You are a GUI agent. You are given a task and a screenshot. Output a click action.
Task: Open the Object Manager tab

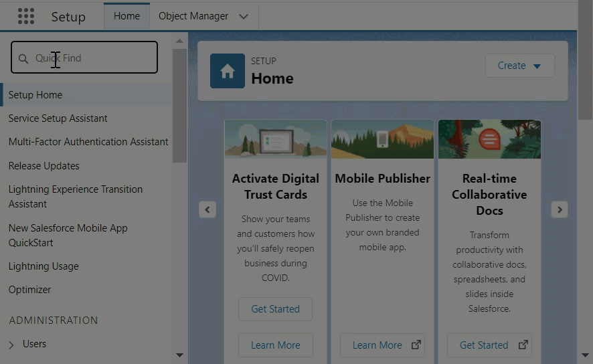[x=193, y=16]
